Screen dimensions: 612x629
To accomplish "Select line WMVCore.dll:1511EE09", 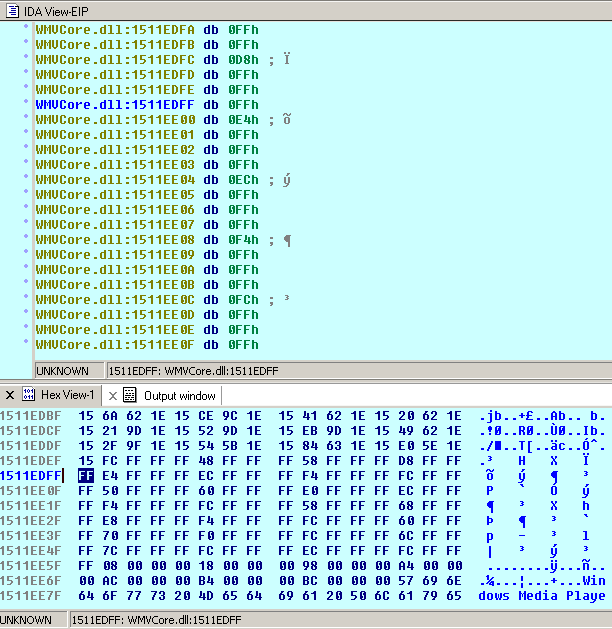I will pyautogui.click(x=147, y=255).
